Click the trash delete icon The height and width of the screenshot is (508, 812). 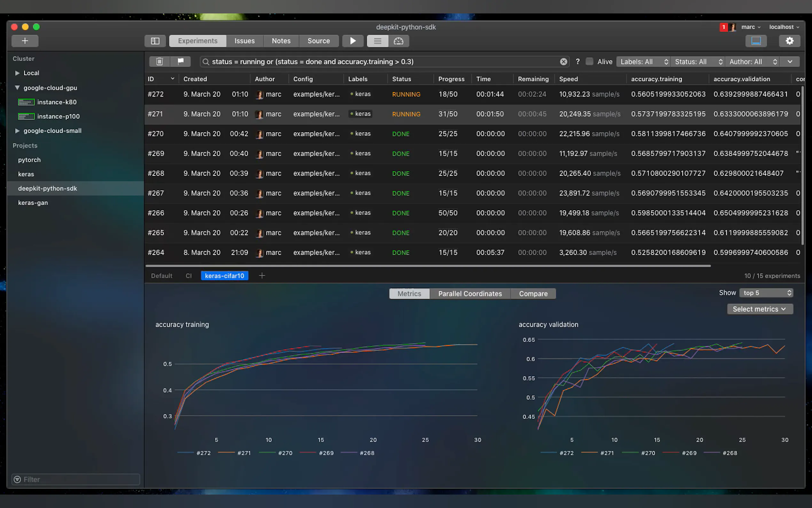coord(160,61)
